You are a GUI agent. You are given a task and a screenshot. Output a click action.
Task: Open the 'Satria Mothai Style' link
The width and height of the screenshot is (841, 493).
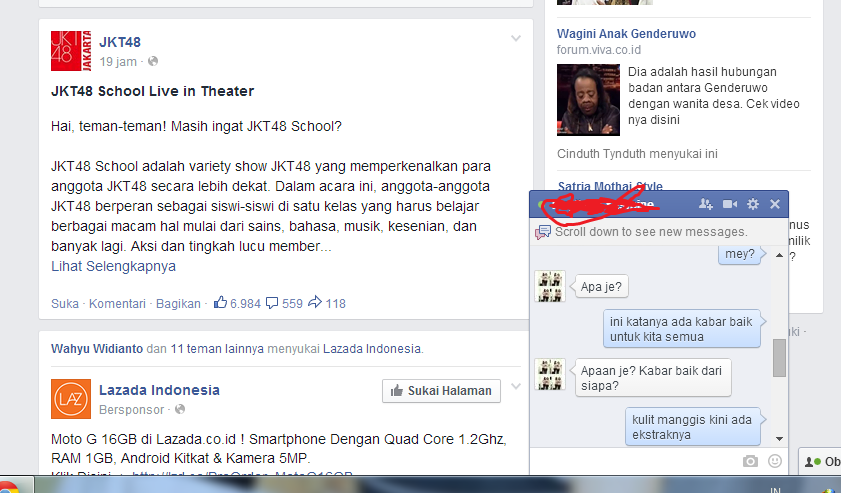click(x=610, y=186)
